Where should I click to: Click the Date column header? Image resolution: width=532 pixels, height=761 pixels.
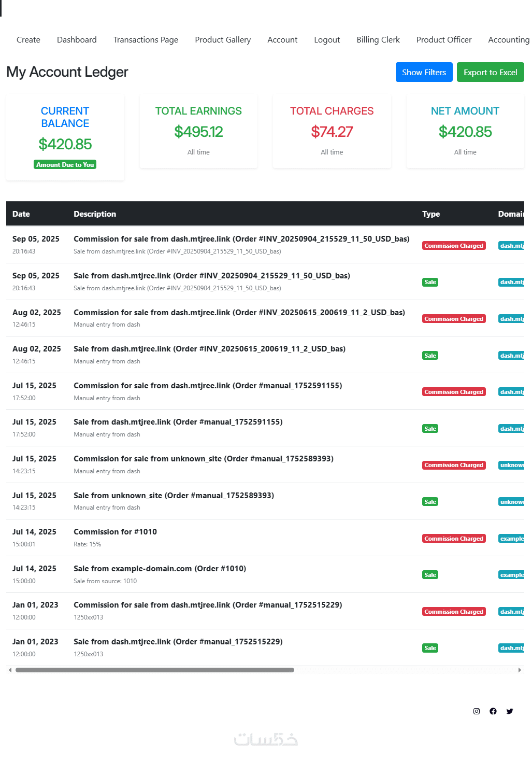[21, 214]
